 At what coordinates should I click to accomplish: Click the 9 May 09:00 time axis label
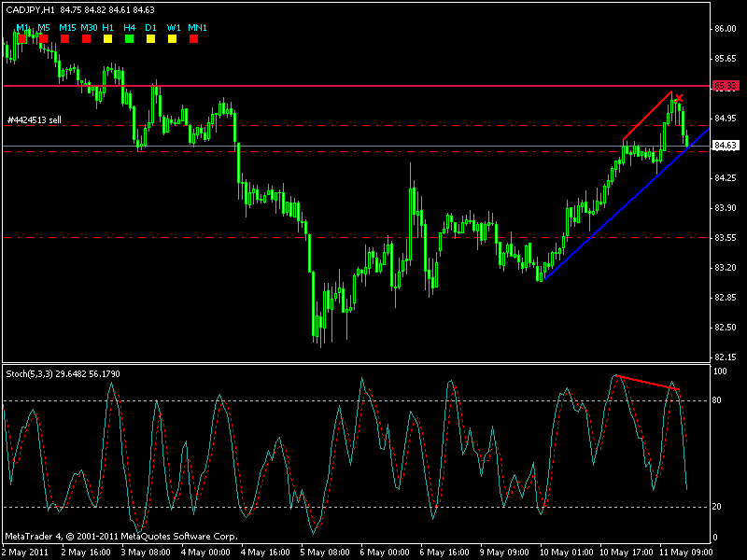(x=504, y=553)
